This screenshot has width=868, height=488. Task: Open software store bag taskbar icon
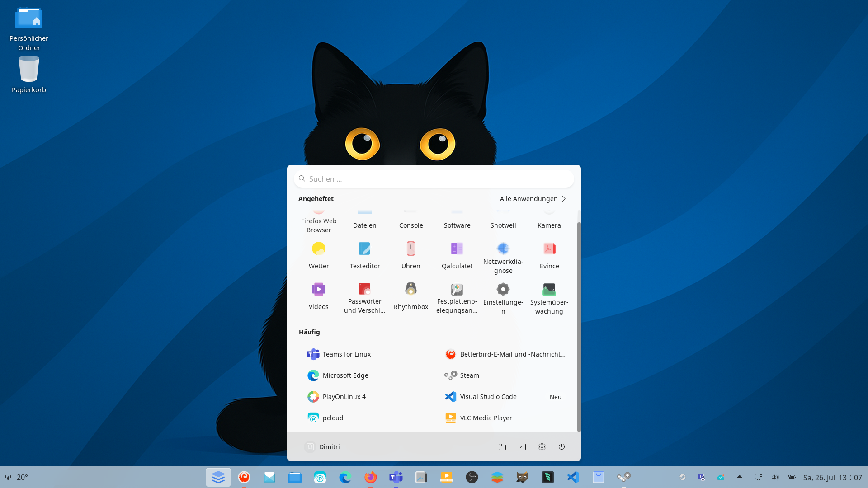[599, 477]
